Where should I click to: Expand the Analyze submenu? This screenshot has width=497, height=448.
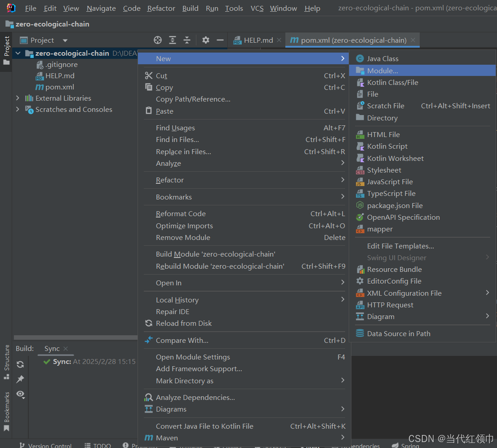pyautogui.click(x=342, y=163)
